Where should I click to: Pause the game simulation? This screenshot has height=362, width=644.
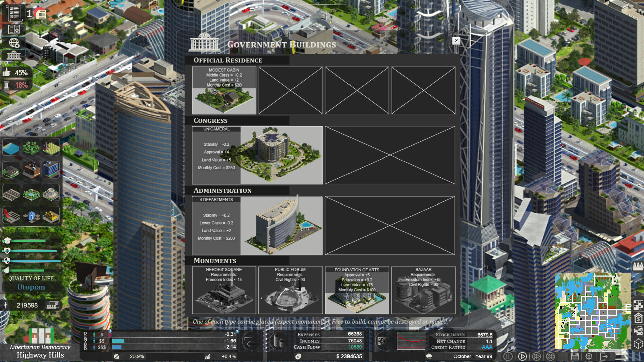508,356
